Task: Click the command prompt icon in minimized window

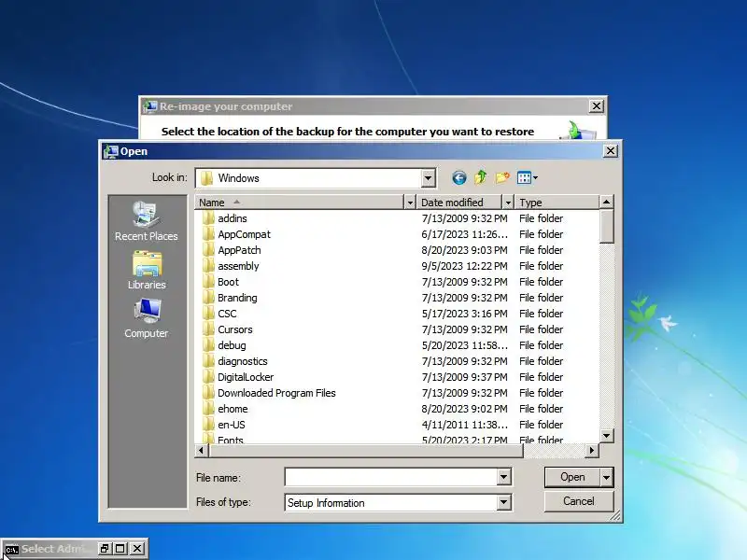Action: 11,550
